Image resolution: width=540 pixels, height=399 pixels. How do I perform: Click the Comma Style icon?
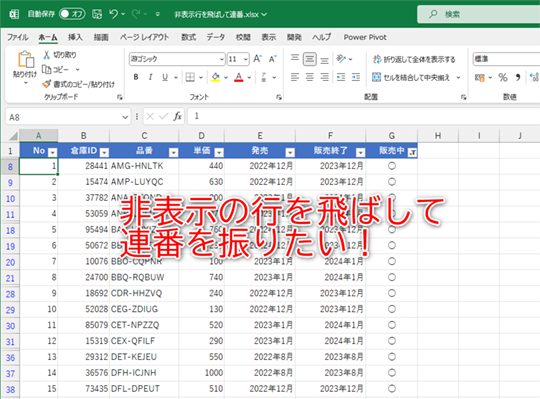point(518,77)
